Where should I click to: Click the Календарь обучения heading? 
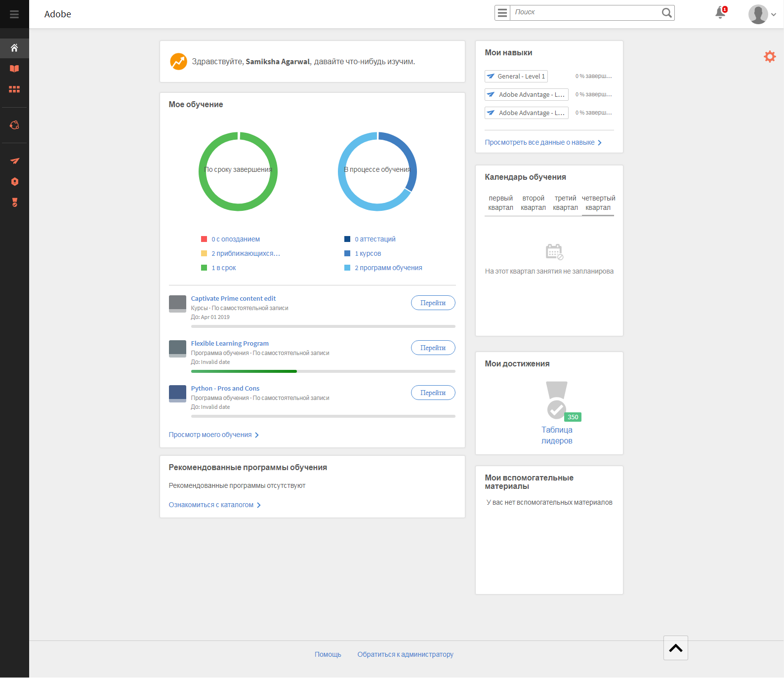tap(525, 177)
